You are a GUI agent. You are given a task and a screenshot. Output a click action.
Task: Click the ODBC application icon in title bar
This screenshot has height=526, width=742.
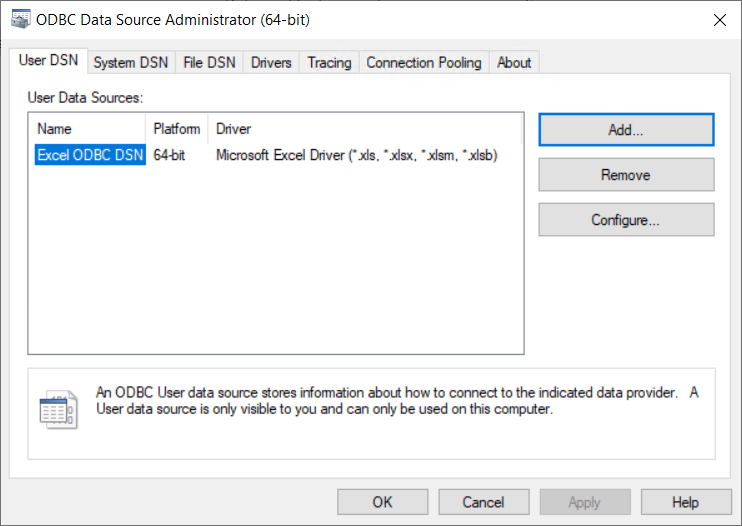tap(19, 19)
